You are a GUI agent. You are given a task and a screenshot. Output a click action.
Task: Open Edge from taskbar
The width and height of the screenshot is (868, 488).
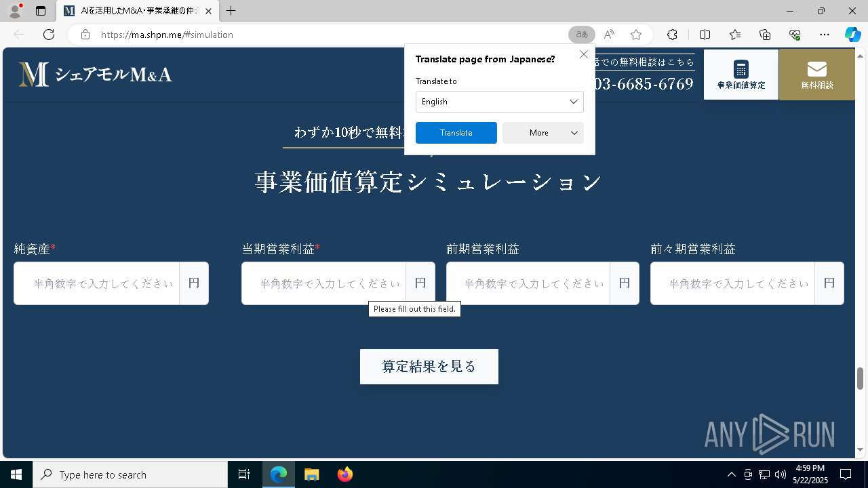coord(279,474)
